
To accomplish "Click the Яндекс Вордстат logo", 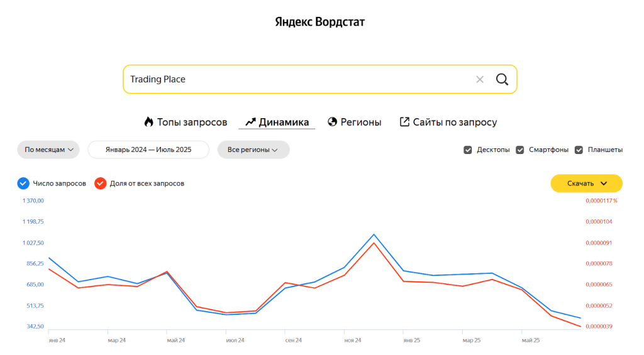I will pyautogui.click(x=320, y=22).
